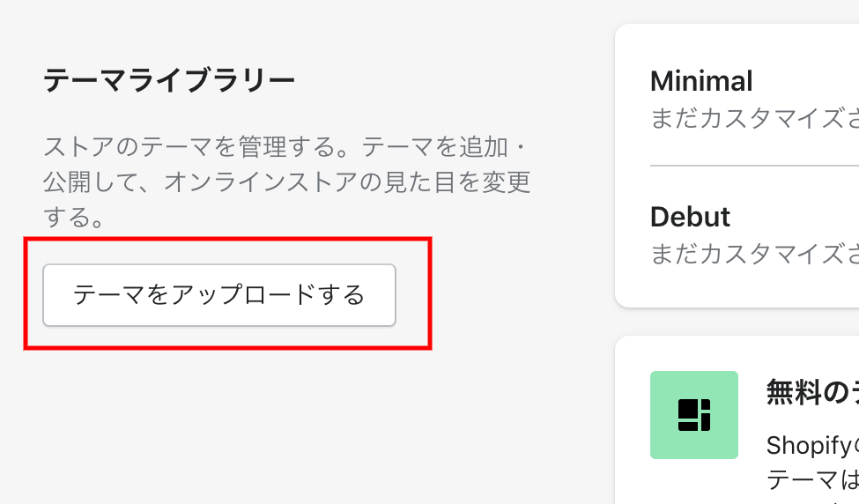Select the Minimal theme name
This screenshot has width=859, height=504.
tap(701, 81)
